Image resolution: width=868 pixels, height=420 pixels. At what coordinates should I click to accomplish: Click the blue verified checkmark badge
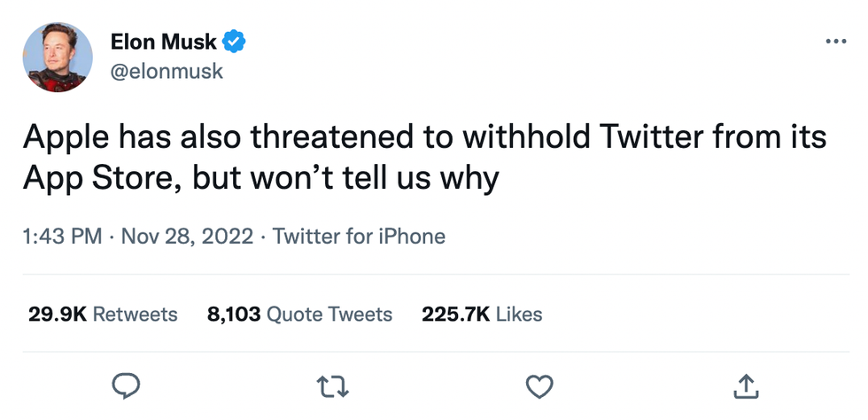tap(235, 42)
